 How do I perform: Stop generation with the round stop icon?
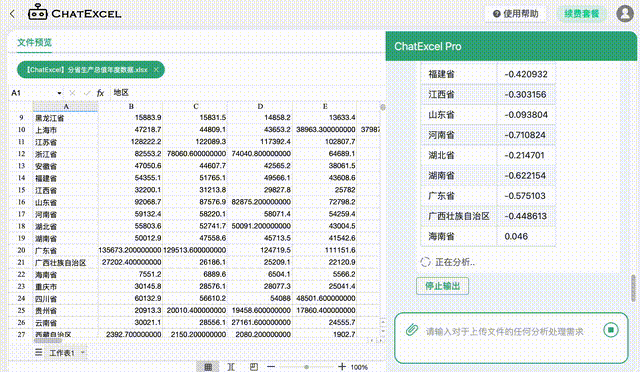pyautogui.click(x=611, y=330)
